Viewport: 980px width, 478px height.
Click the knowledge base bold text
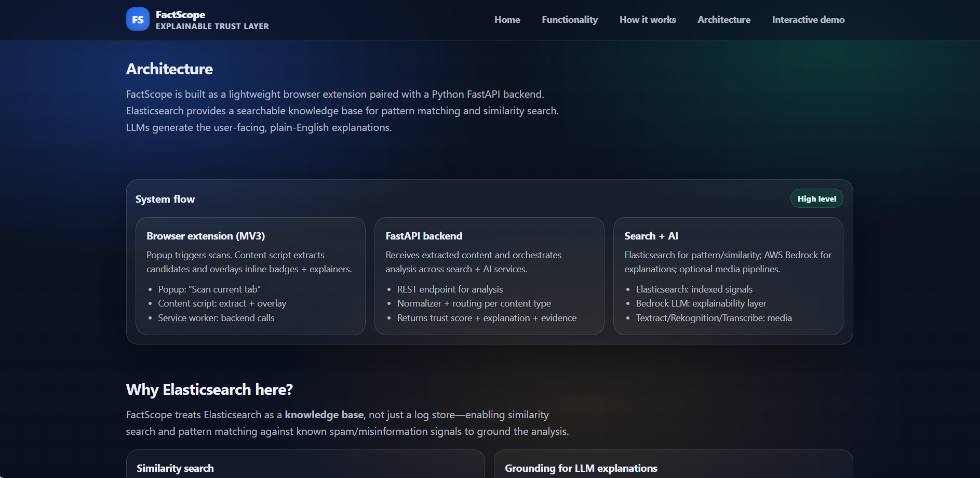(x=324, y=415)
